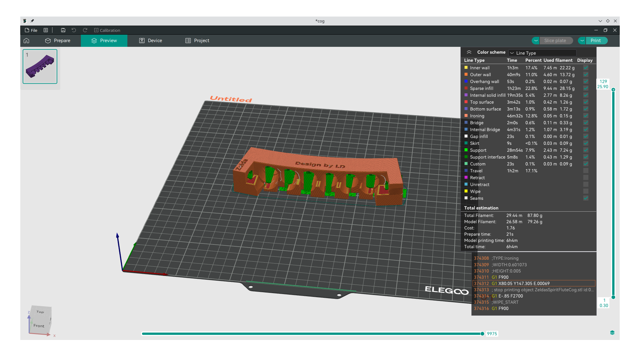Click the Ironing salmon color swatch

coord(466,116)
